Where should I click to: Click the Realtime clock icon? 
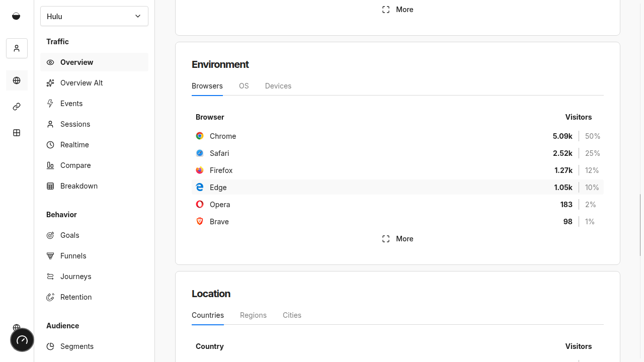[x=50, y=145]
